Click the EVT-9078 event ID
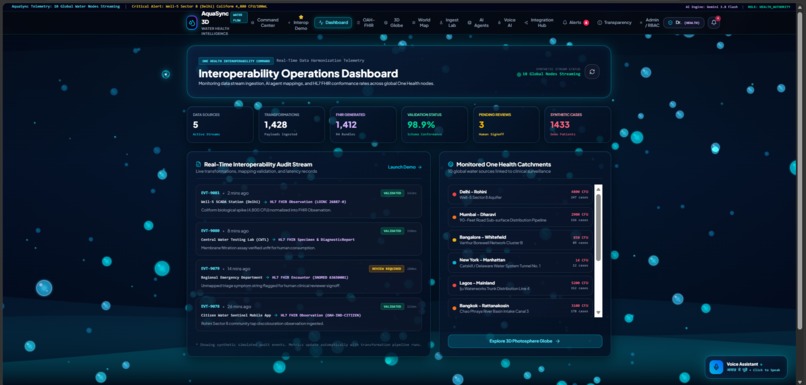 tap(210, 306)
